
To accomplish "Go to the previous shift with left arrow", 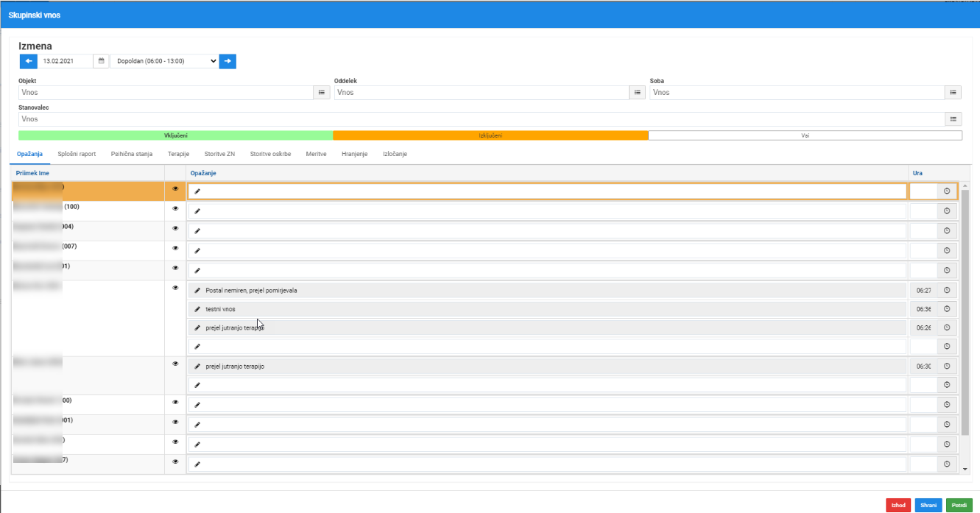I will tap(29, 61).
